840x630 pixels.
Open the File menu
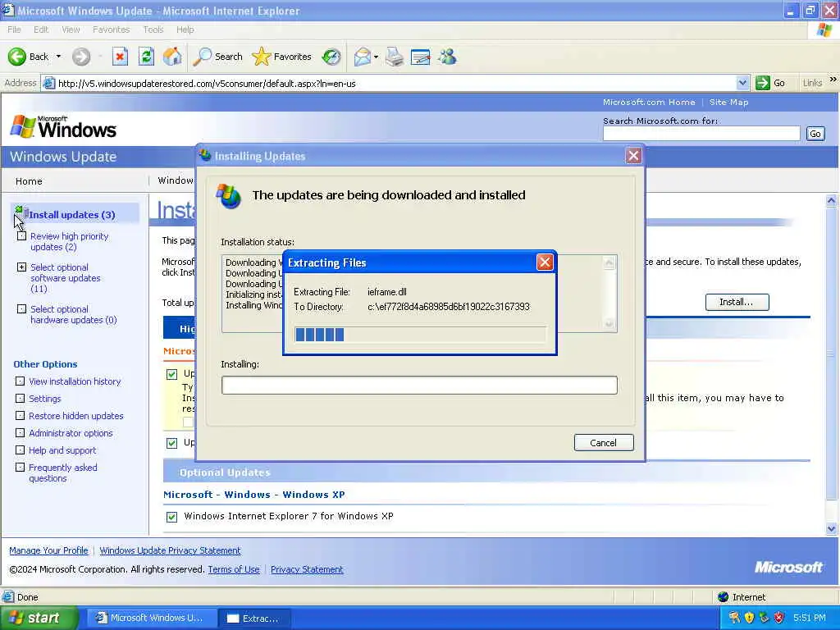pyautogui.click(x=14, y=30)
